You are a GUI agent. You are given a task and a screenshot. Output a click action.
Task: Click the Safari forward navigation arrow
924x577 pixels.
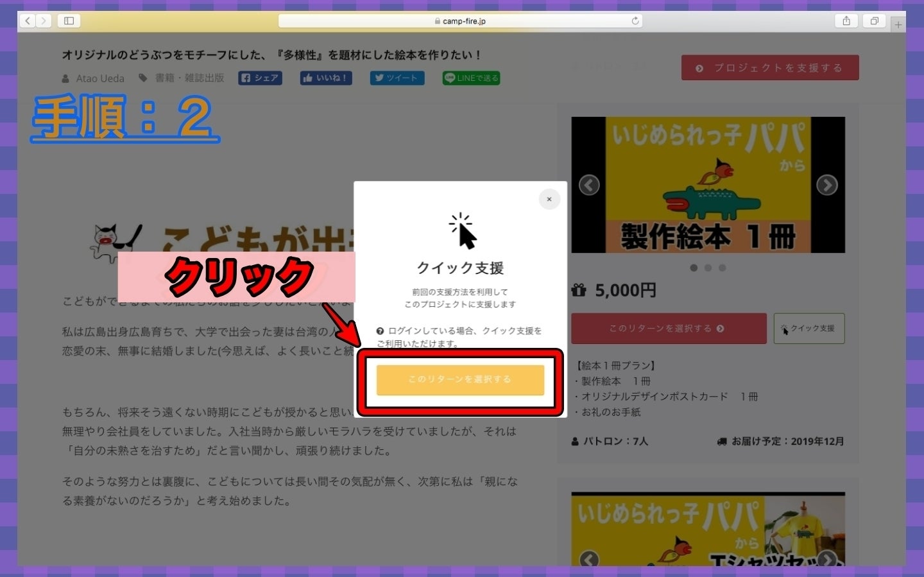coord(44,21)
